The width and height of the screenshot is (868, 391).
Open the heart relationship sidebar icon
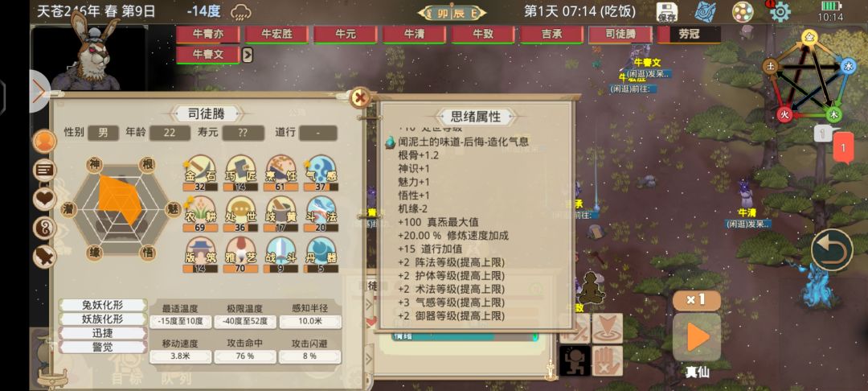(44, 199)
